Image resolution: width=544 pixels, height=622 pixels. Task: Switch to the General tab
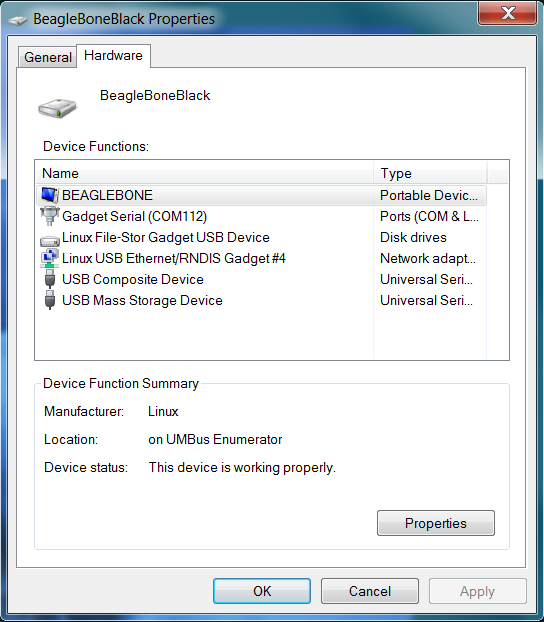pyautogui.click(x=48, y=57)
